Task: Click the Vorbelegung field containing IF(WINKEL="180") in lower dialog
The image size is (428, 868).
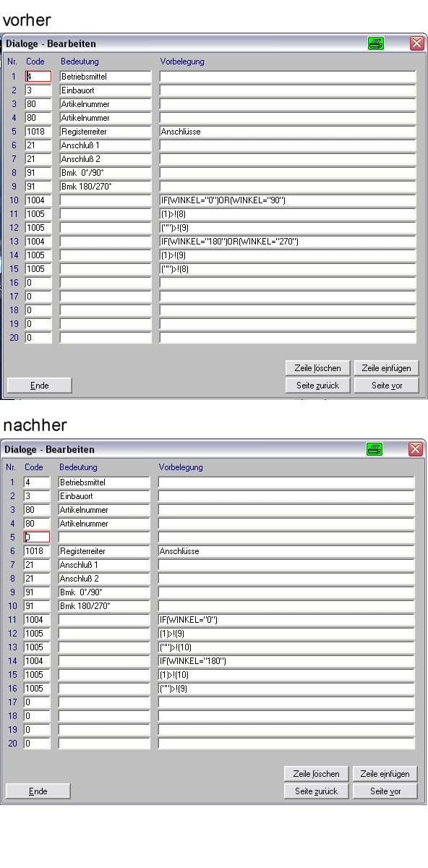Action: coord(286,661)
